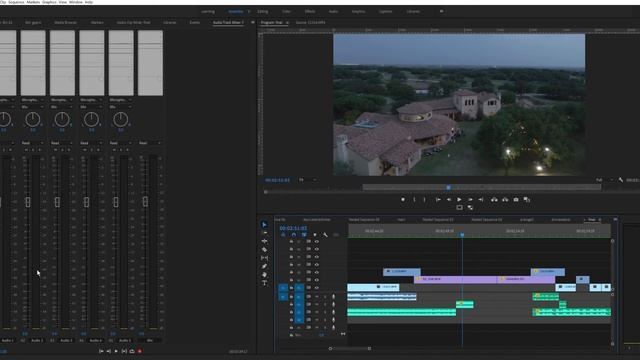Click the Extract button in Program Monitor
Screen dimensions: 640x360
coord(505,200)
